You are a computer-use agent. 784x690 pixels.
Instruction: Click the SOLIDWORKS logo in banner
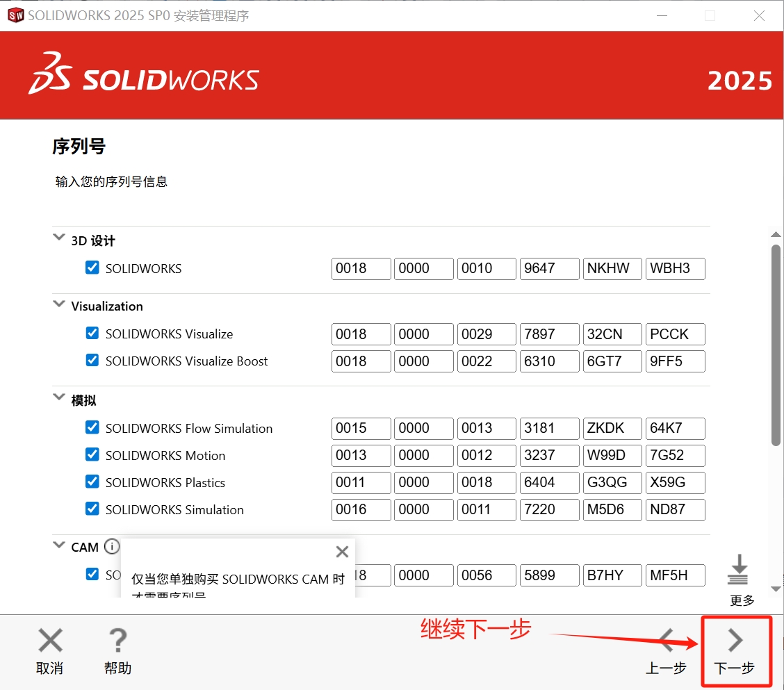pos(143,74)
